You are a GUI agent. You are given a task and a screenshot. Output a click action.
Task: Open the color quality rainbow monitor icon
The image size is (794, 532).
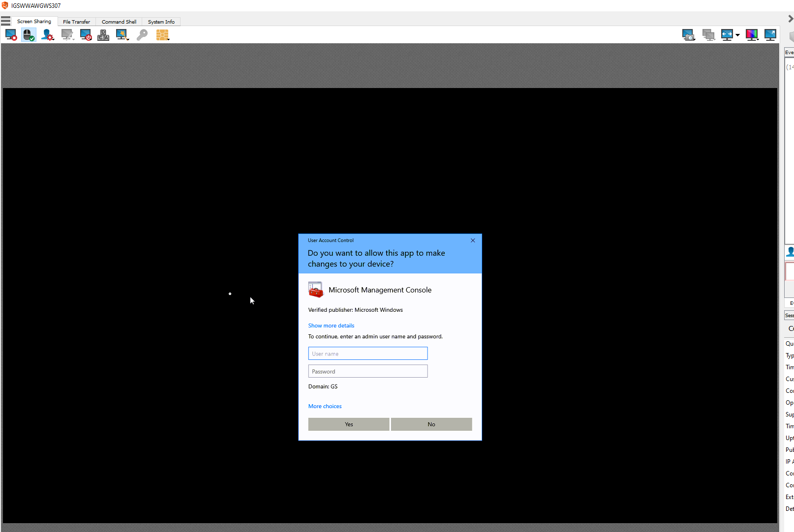pyautogui.click(x=752, y=35)
